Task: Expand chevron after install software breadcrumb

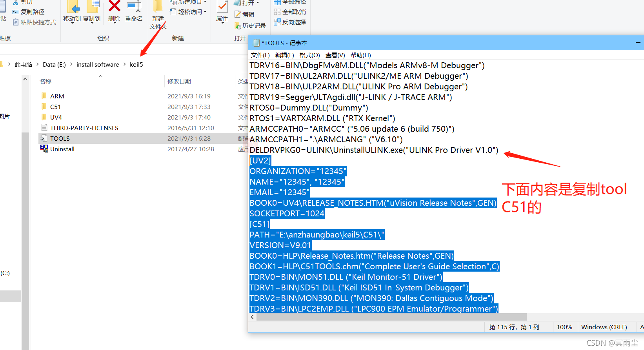Action: [125, 64]
